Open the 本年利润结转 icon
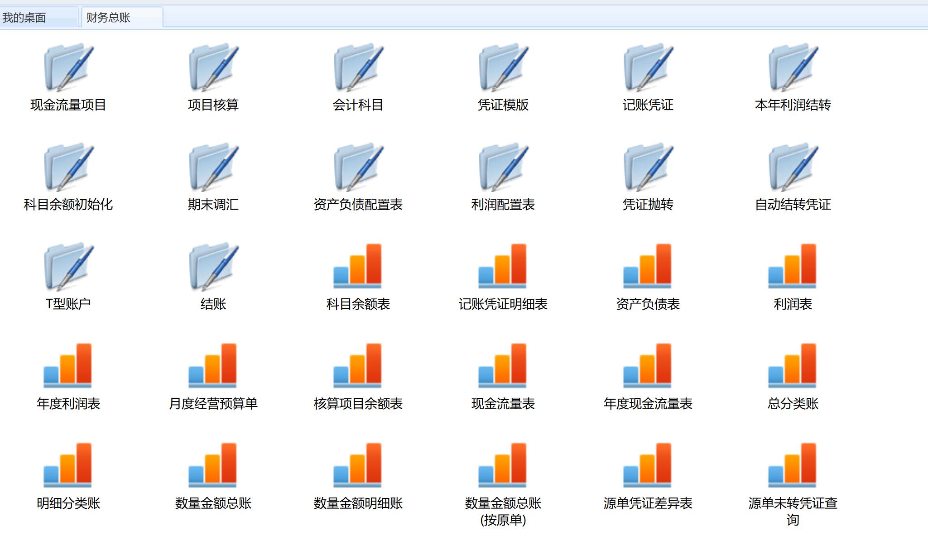928x560 pixels. (793, 68)
